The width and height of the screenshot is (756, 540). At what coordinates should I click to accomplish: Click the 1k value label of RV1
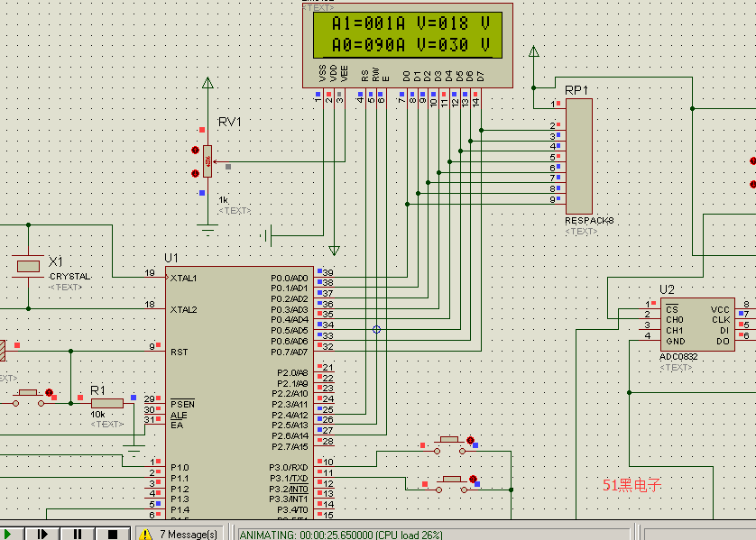click(x=223, y=200)
